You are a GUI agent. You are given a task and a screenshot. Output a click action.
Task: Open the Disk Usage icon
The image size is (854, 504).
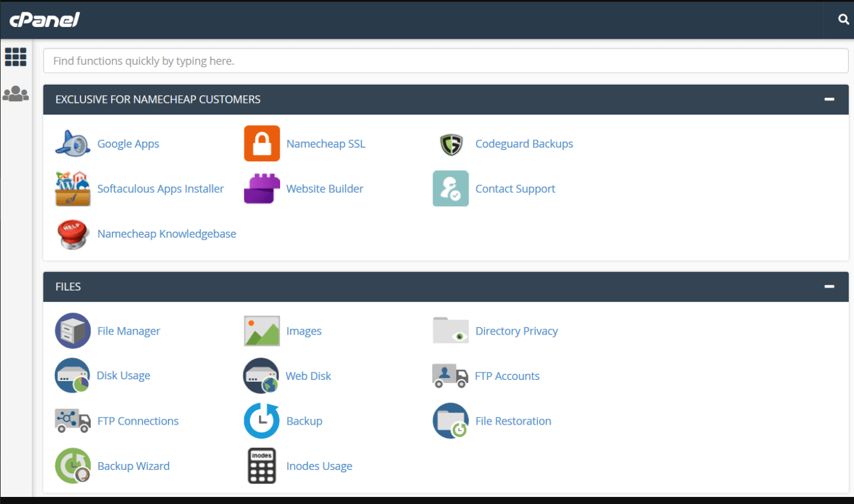pos(72,375)
